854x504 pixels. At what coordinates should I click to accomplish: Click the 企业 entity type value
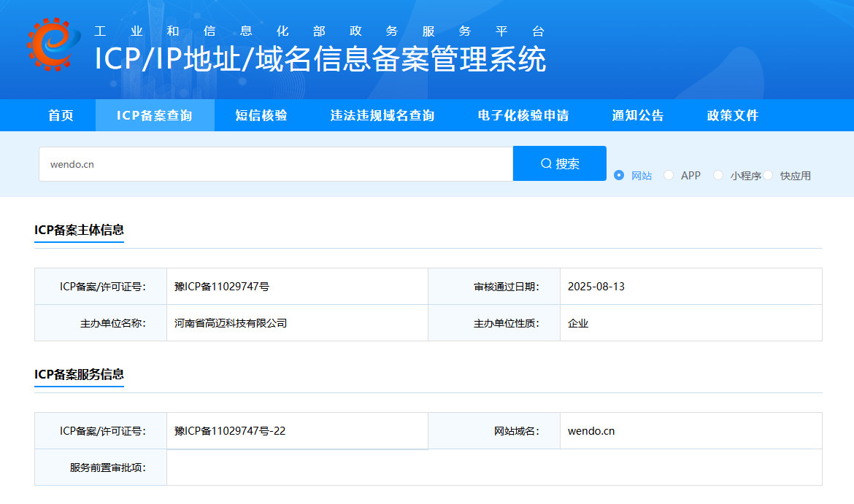[578, 323]
